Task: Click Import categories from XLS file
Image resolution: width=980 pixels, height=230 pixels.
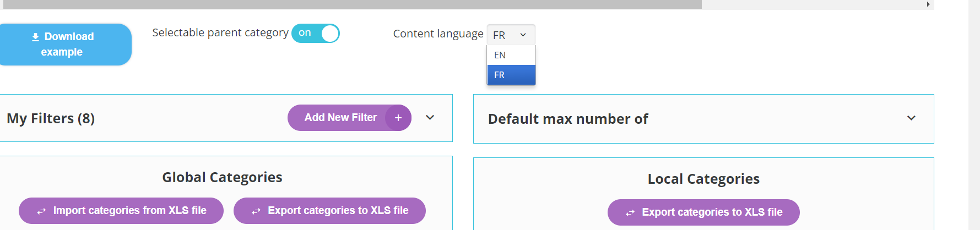Action: (x=129, y=211)
